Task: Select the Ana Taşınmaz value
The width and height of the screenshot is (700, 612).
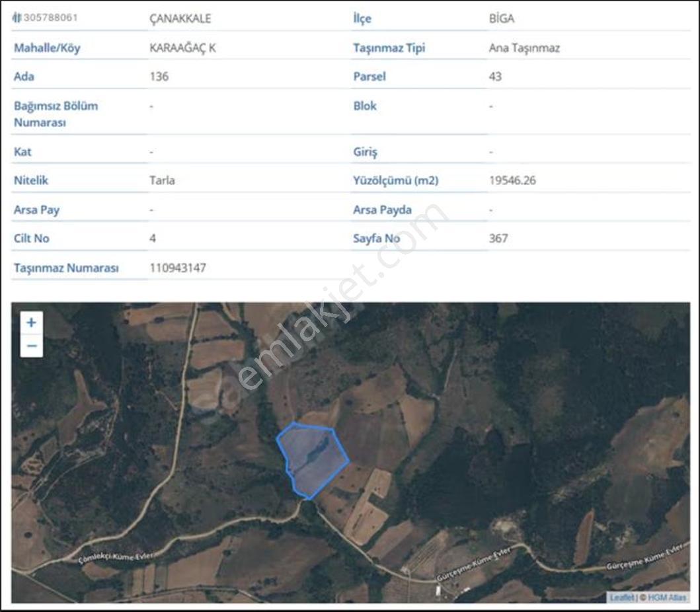Action: pyautogui.click(x=525, y=48)
